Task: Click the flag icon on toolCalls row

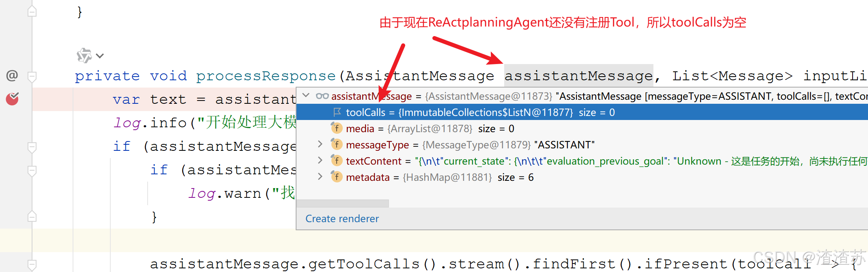Action: click(337, 112)
